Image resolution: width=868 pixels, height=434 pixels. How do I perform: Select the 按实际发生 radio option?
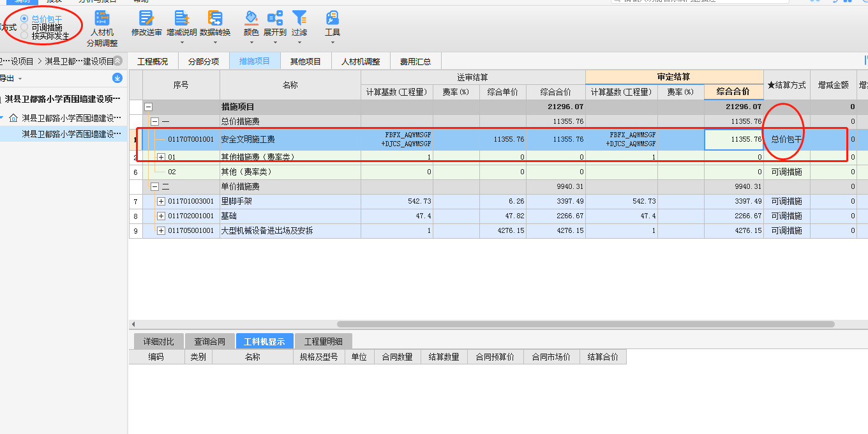(x=24, y=36)
